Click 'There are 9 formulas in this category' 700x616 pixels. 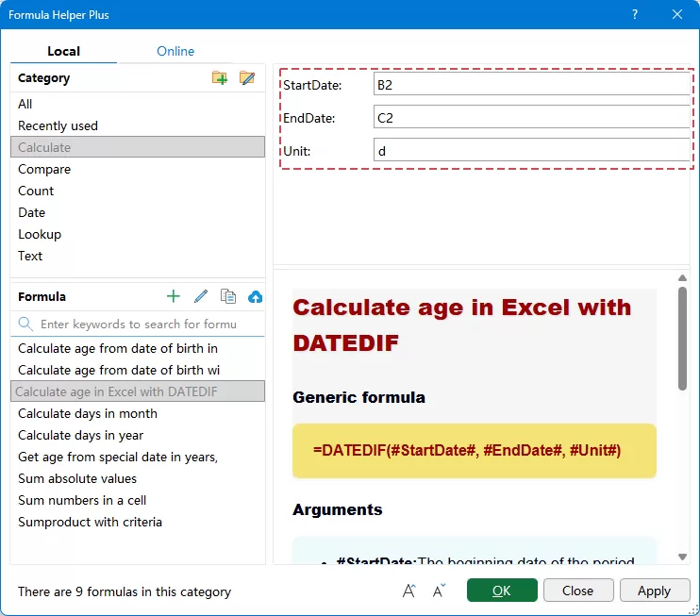coord(125,591)
